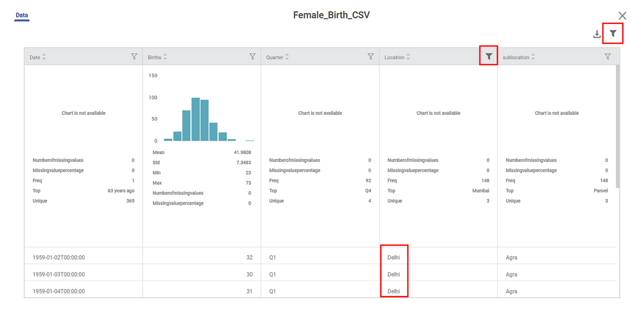
Task: Sort by Quarter column arrows
Action: [287, 57]
